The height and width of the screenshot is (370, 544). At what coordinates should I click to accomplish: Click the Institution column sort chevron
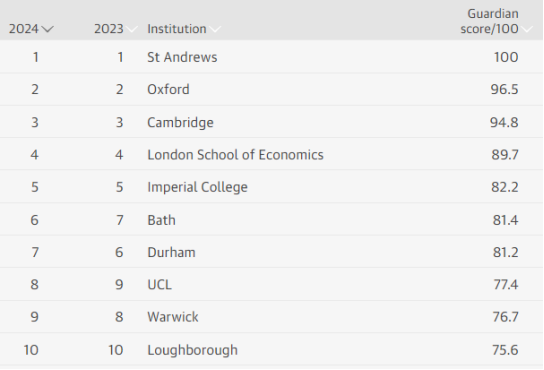[x=215, y=29]
